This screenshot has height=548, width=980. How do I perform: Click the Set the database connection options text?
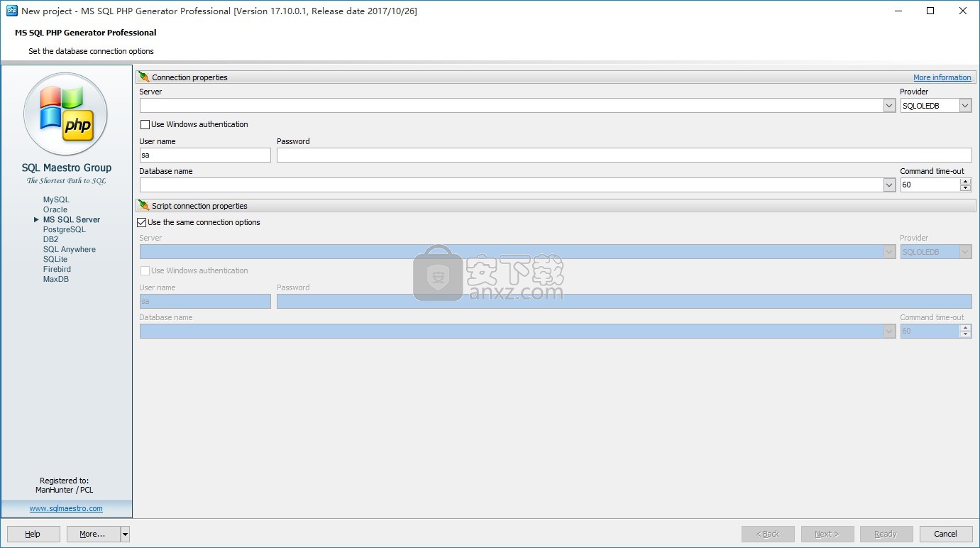pyautogui.click(x=92, y=51)
